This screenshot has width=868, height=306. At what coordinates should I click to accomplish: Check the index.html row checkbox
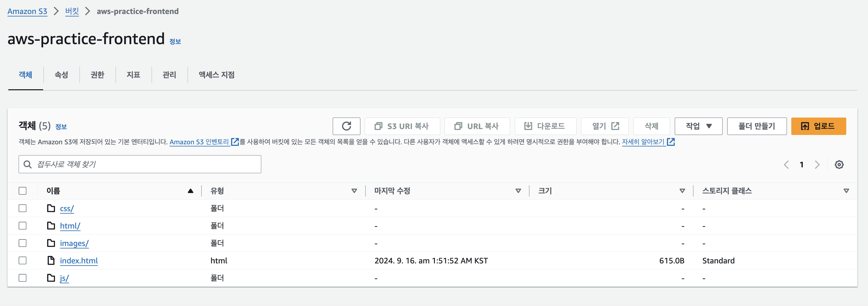[x=23, y=261]
